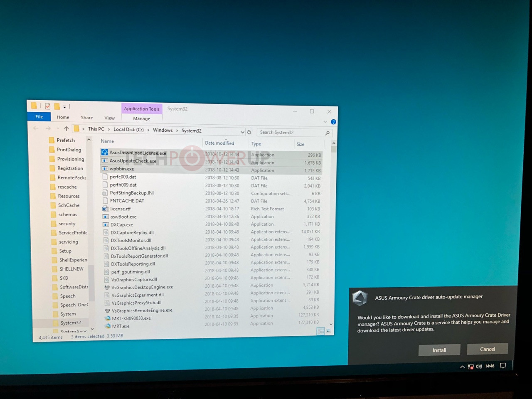Click AsusUpdateCheck.exe file icon
532x399 pixels.
(105, 160)
